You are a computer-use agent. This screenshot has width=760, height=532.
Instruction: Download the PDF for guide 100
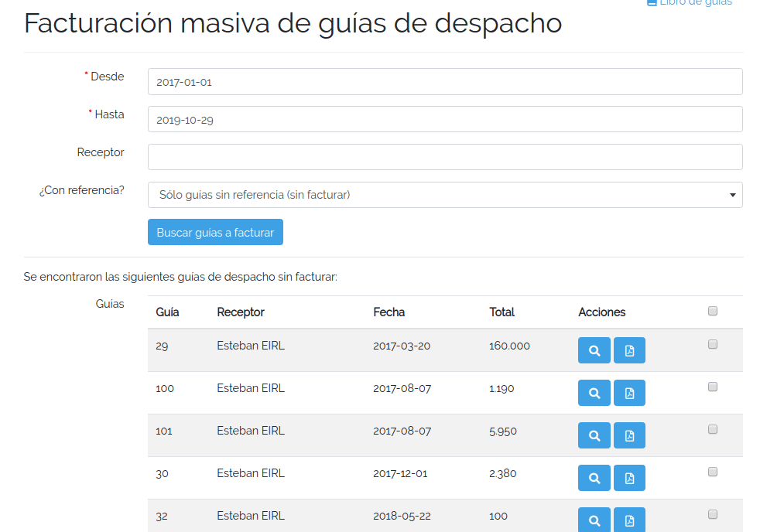pos(629,392)
